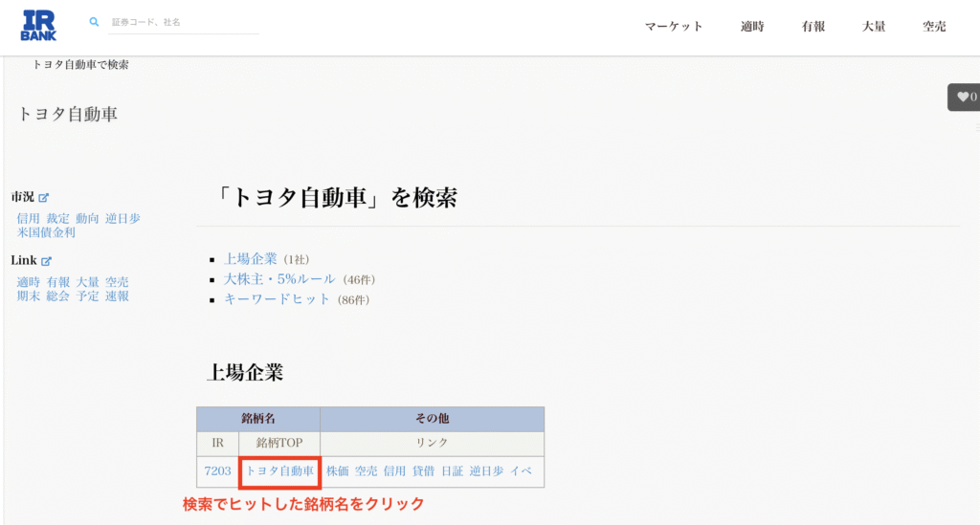This screenshot has width=980, height=525.
Task: Open the 大株主・5%ルール results link
Action: [x=279, y=279]
